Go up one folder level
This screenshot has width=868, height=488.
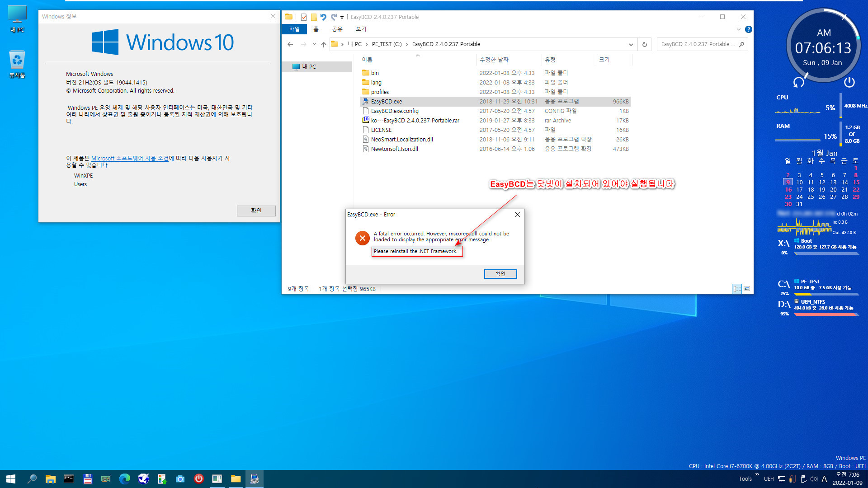tap(324, 44)
